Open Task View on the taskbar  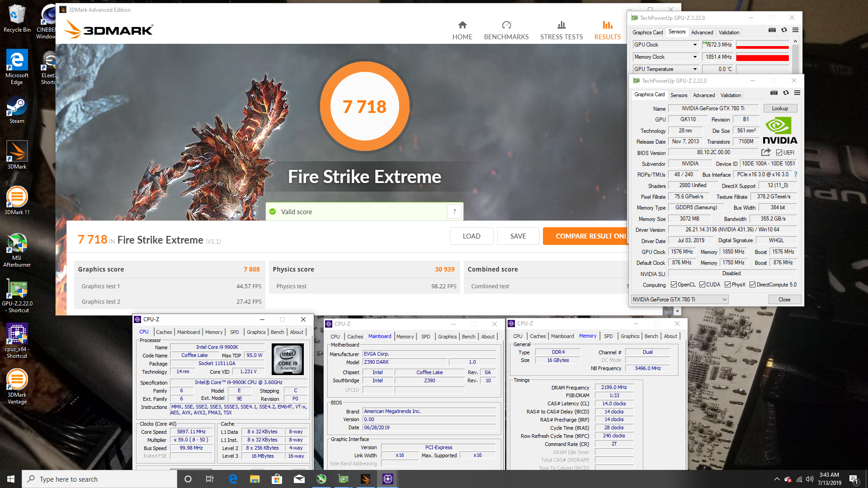(209, 479)
